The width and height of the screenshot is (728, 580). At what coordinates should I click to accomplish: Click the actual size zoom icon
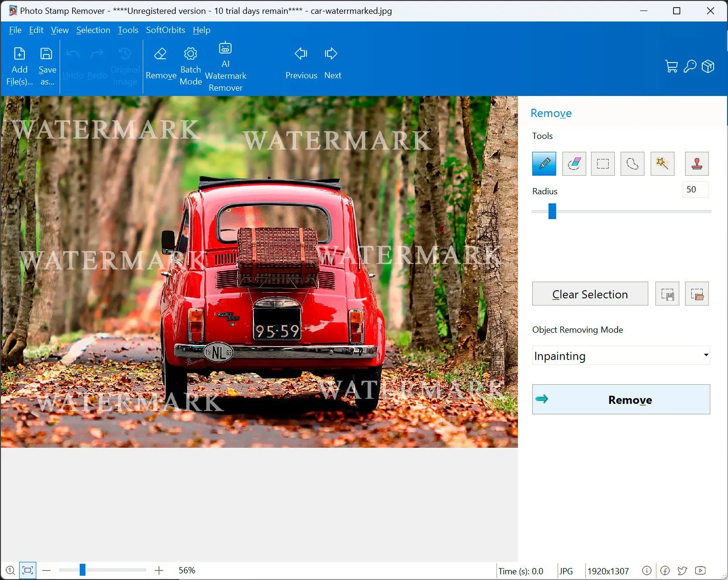point(10,570)
